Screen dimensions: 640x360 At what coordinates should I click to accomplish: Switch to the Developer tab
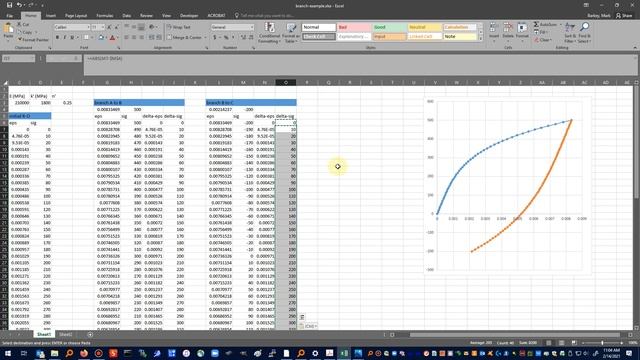point(189,16)
